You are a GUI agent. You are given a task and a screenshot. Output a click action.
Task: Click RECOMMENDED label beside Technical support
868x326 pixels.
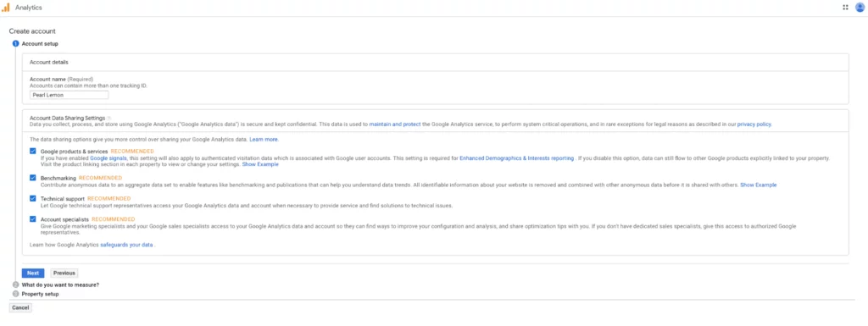[109, 198]
